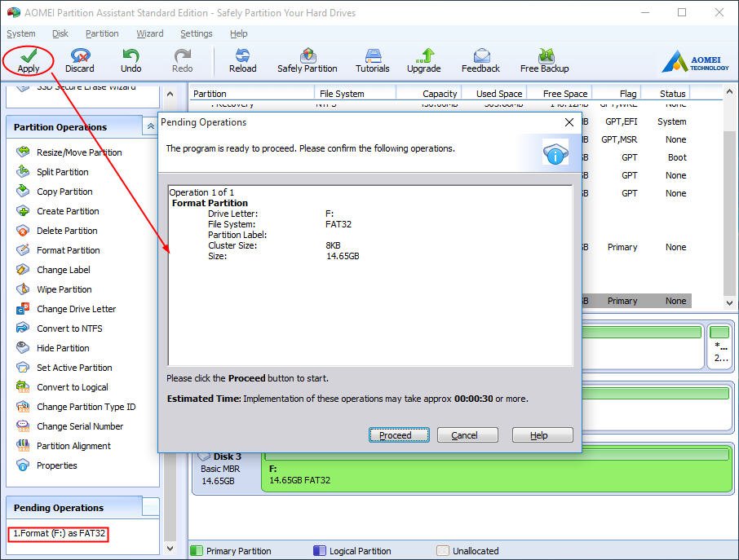Viewport: 739px width, 560px height.
Task: Click the Apply toolbar icon
Action: point(28,60)
